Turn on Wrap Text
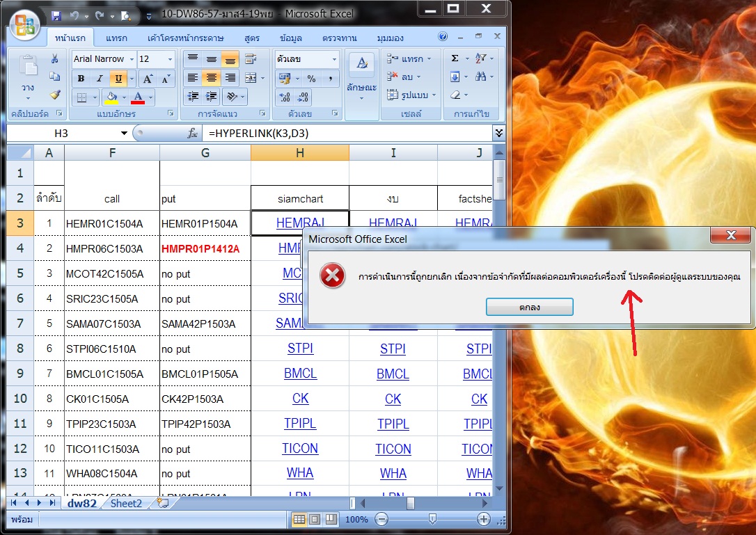 tap(251, 59)
